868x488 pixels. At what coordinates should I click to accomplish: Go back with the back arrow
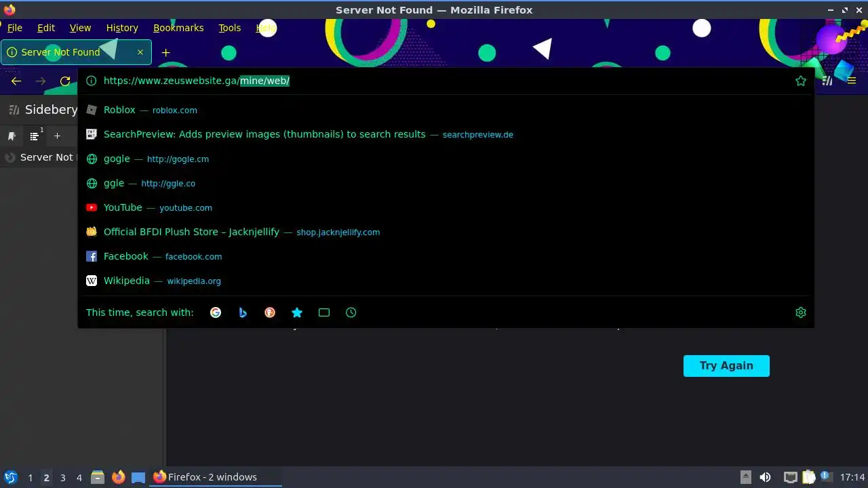[x=16, y=81]
